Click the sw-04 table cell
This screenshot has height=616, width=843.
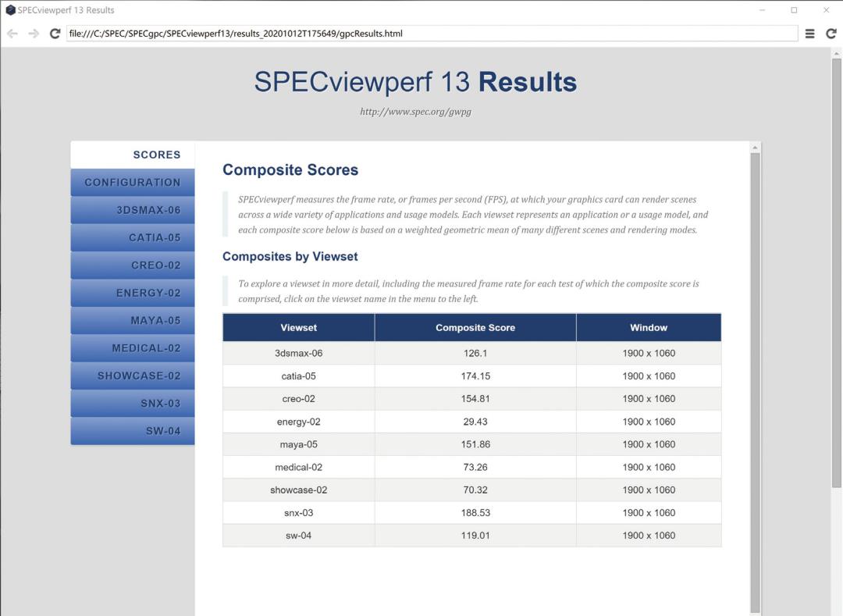pos(298,536)
